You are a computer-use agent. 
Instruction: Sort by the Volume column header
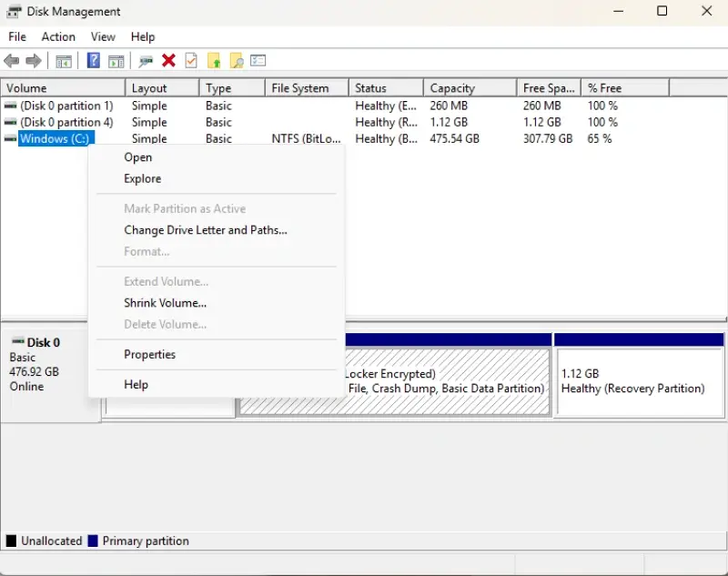(63, 88)
